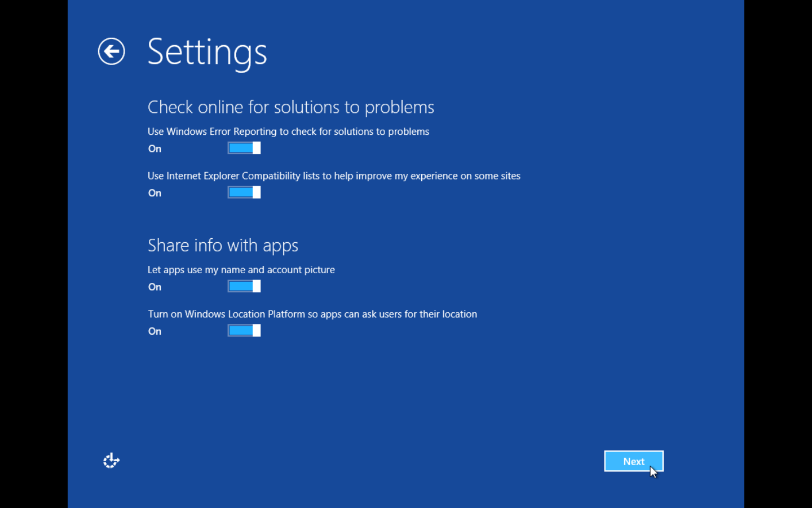
Task: Toggle Internet Explorer Compatibility lists switch
Action: pos(244,192)
